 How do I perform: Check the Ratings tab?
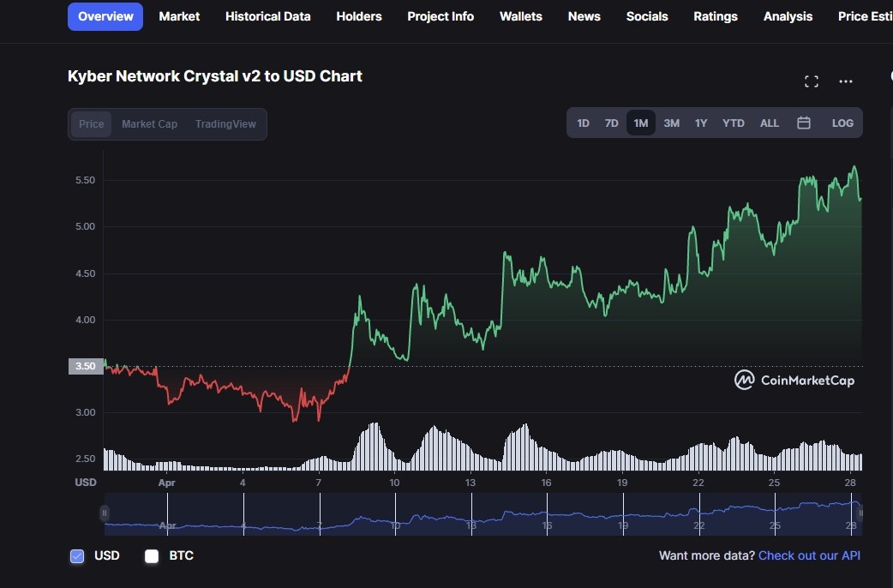coord(716,16)
